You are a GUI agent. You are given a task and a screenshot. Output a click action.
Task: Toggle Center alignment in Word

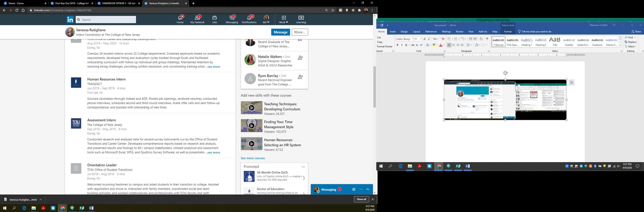pyautogui.click(x=453, y=45)
